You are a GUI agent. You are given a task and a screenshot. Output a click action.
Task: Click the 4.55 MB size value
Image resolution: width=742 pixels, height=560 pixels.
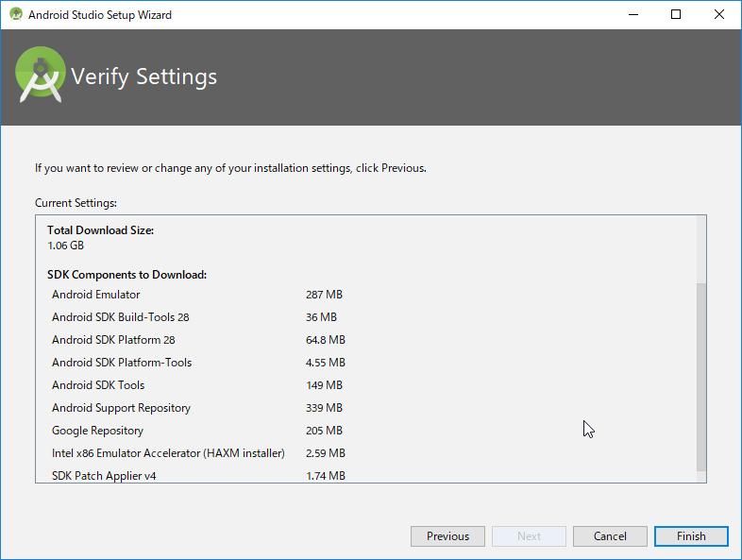pos(326,363)
